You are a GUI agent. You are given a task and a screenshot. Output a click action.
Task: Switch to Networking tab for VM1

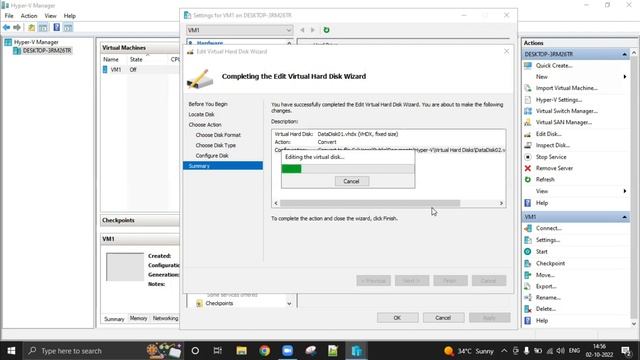[165, 318]
